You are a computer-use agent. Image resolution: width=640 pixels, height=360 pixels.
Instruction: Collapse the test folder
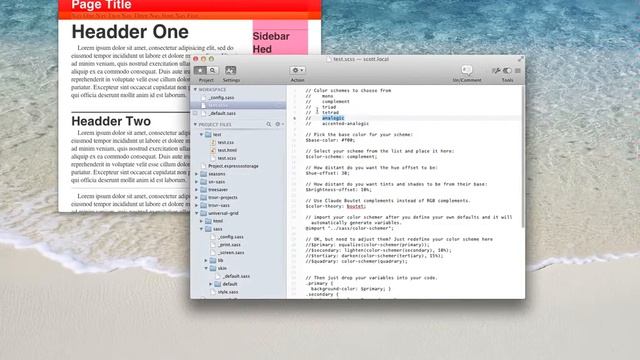pos(201,134)
